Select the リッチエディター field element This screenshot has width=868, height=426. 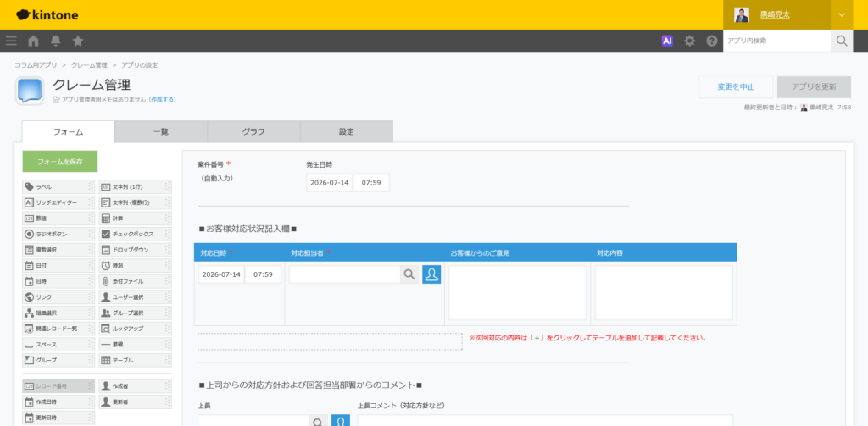(58, 202)
